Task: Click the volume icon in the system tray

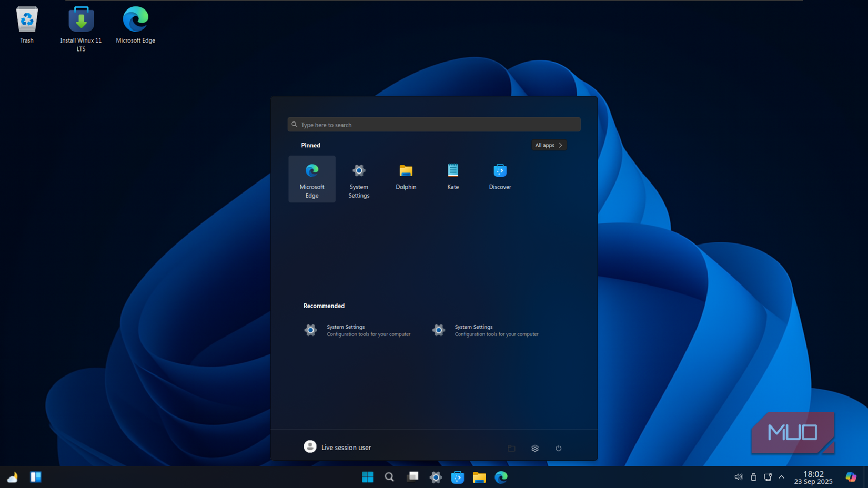Action: tap(738, 477)
